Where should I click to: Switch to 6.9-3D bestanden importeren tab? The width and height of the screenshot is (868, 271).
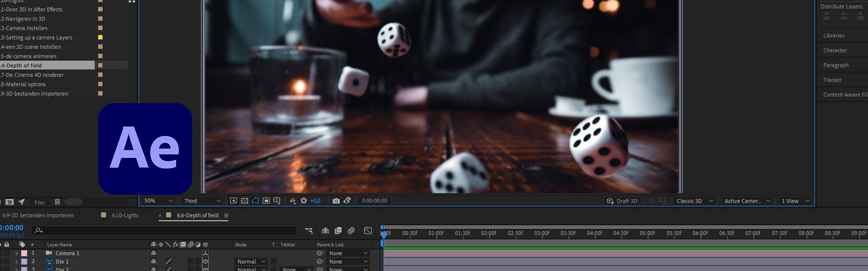pos(38,215)
